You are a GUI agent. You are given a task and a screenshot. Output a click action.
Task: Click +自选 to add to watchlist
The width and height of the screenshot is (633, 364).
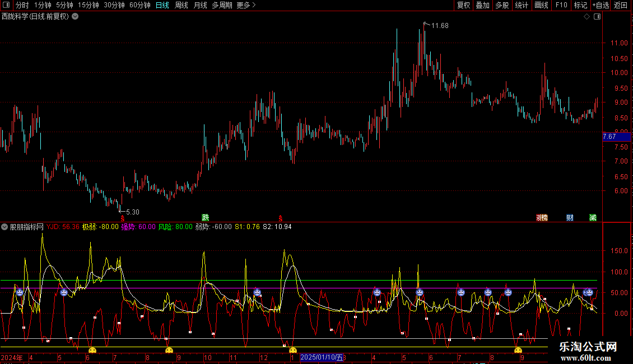pyautogui.click(x=600, y=5)
